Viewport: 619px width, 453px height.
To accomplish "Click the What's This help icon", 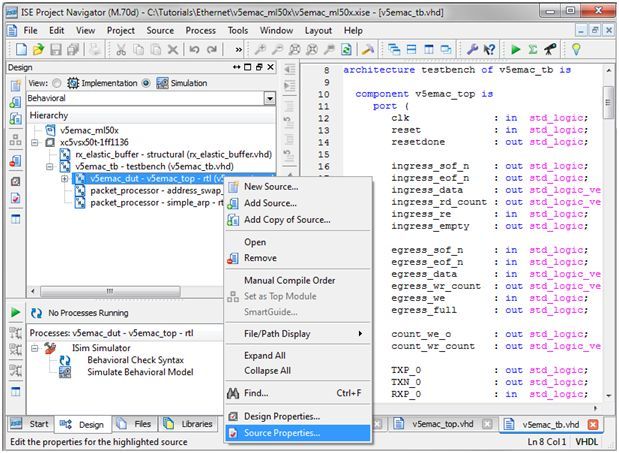I will click(489, 49).
